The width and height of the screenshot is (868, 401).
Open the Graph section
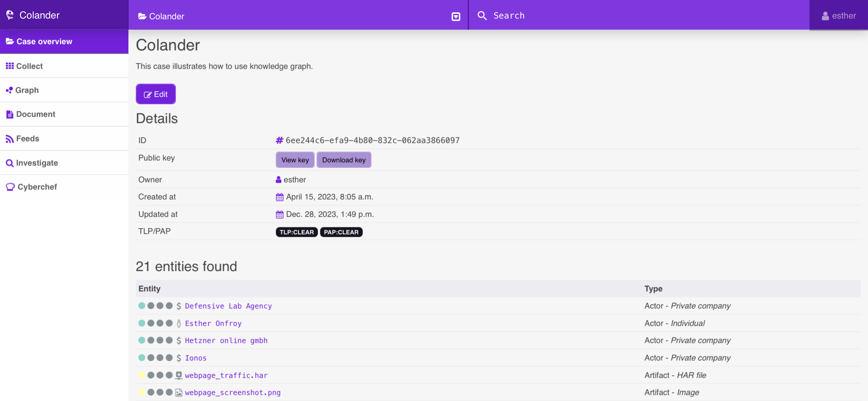(x=64, y=90)
